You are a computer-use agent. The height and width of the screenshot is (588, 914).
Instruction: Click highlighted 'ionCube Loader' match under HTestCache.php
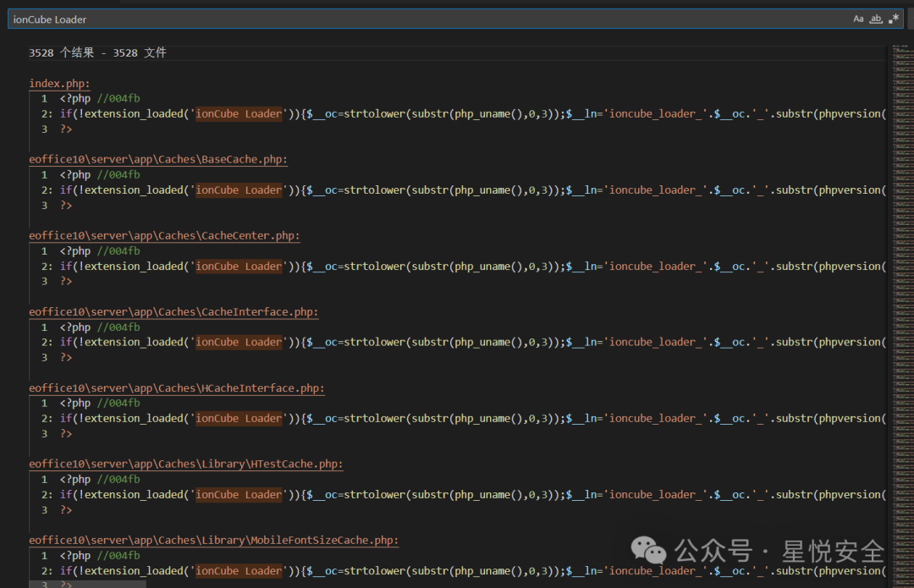[239, 495]
